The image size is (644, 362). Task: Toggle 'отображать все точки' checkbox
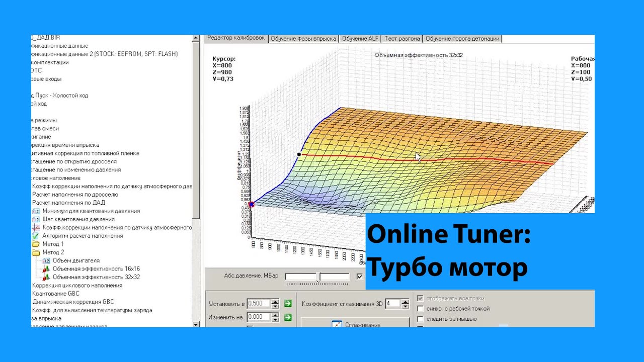(x=420, y=298)
